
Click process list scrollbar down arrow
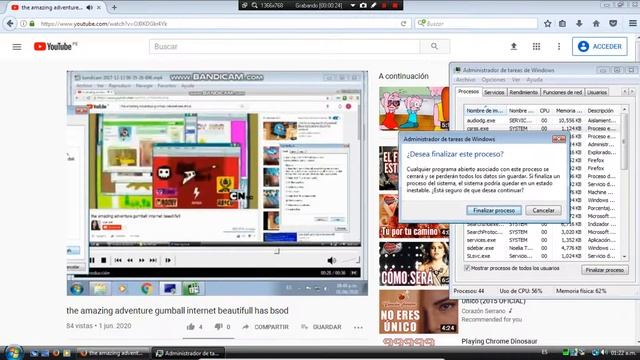(624, 257)
